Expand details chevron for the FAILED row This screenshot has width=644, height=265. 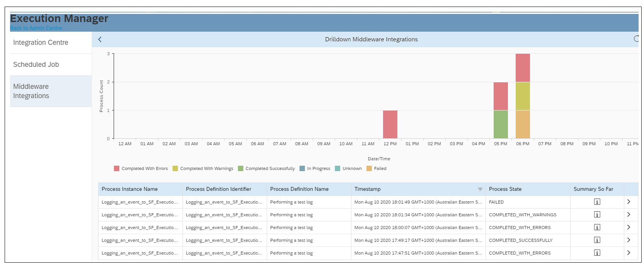(x=629, y=202)
